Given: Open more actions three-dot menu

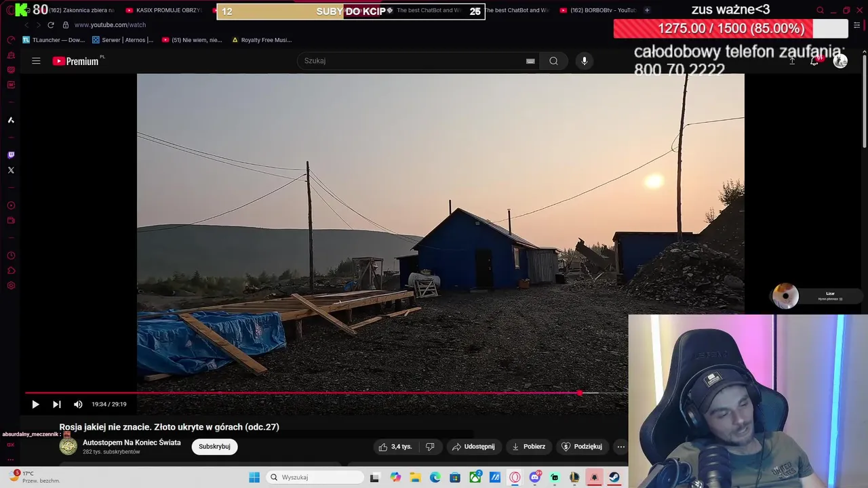Looking at the screenshot, I should click(x=620, y=447).
